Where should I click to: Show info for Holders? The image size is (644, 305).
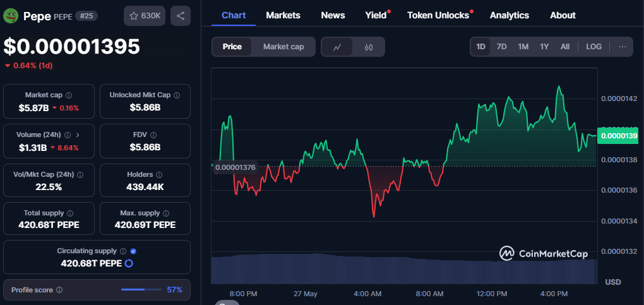pyautogui.click(x=159, y=175)
